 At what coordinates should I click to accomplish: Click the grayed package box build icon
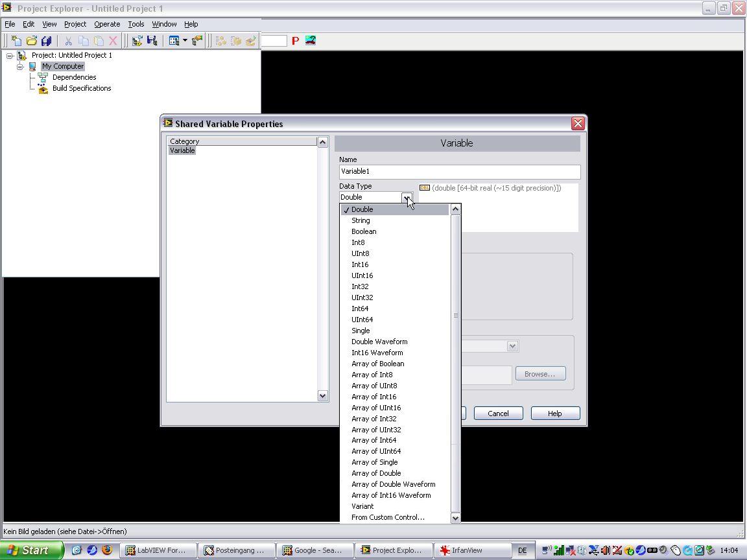point(236,41)
